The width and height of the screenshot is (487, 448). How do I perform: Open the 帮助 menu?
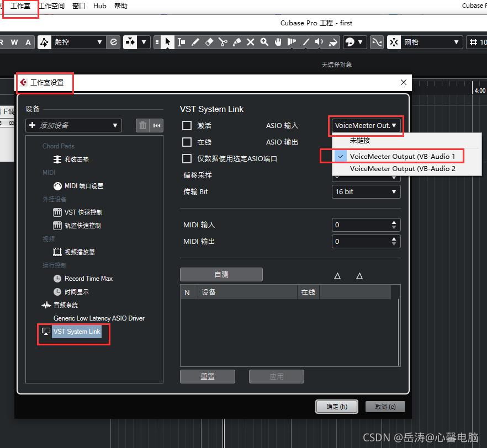121,6
